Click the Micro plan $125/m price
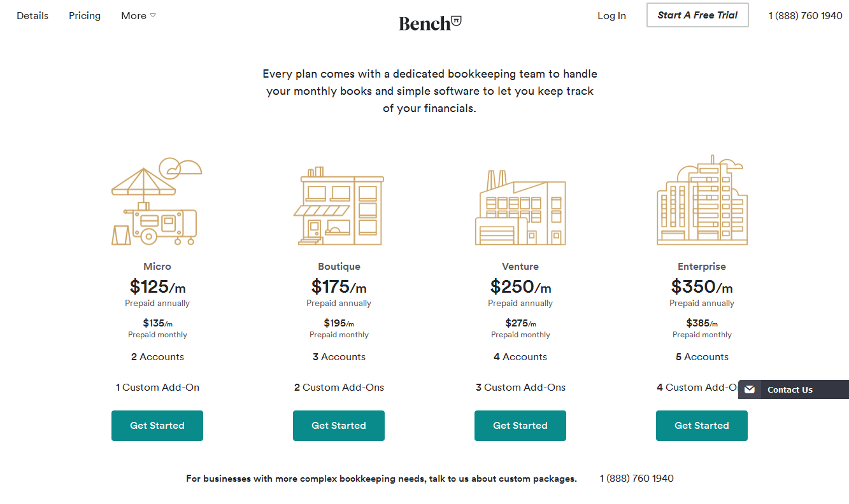 (157, 287)
